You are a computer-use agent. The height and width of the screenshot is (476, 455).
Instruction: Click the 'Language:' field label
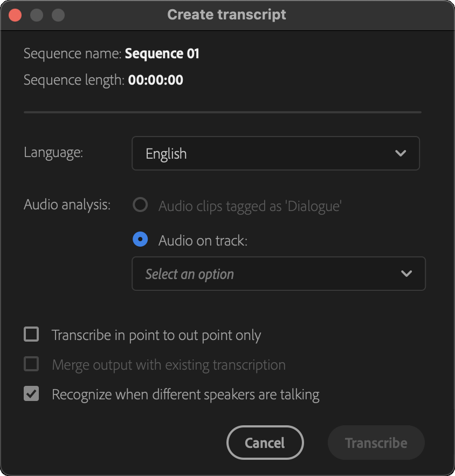[x=53, y=153]
